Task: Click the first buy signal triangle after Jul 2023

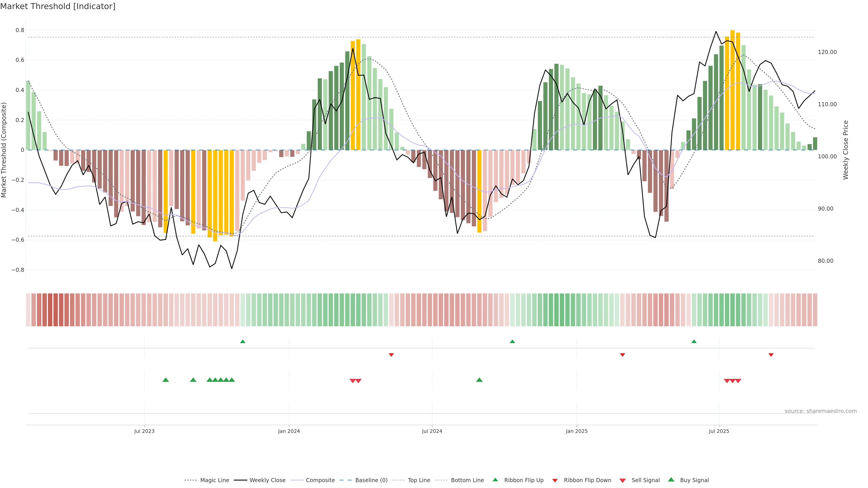Action: click(x=165, y=380)
